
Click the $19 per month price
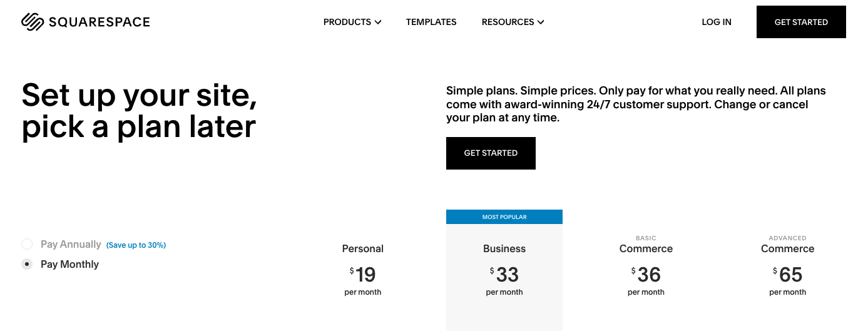click(363, 275)
